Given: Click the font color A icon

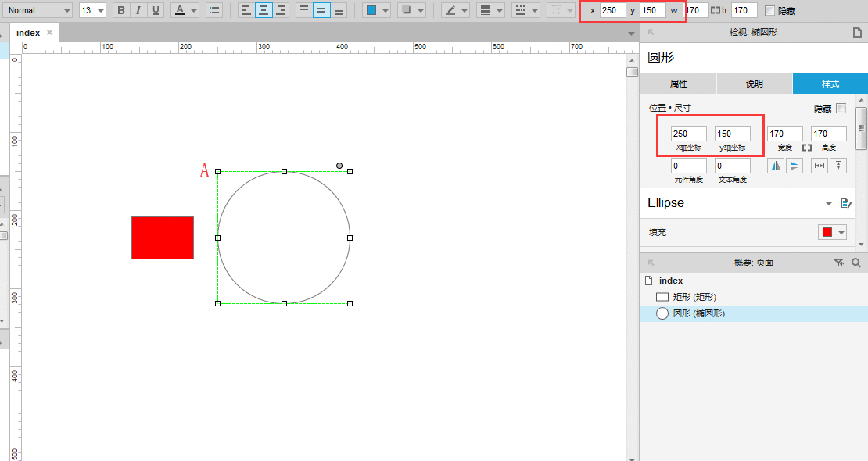Looking at the screenshot, I should 180,10.
